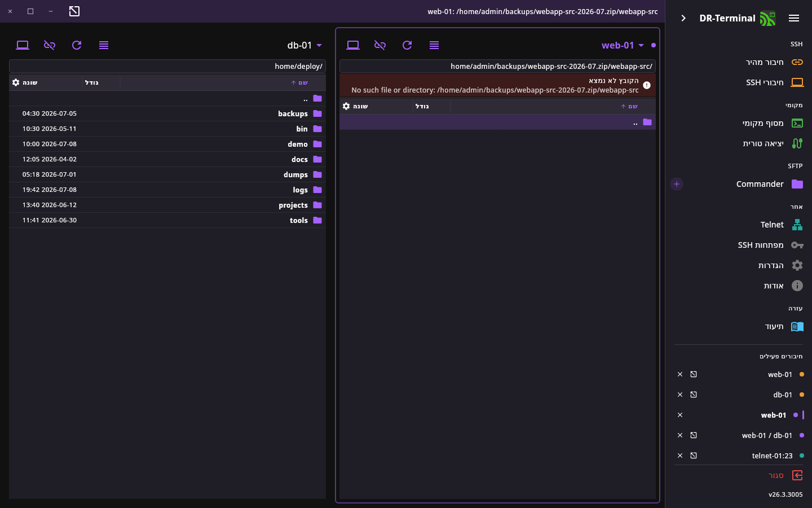
Task: Close the telnet-01:23 connection
Action: (x=680, y=456)
